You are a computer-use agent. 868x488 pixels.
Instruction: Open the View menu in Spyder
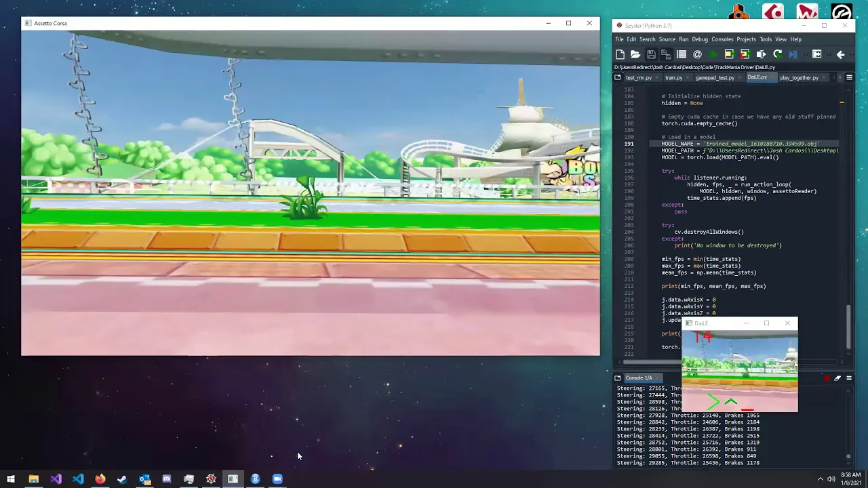click(x=781, y=39)
